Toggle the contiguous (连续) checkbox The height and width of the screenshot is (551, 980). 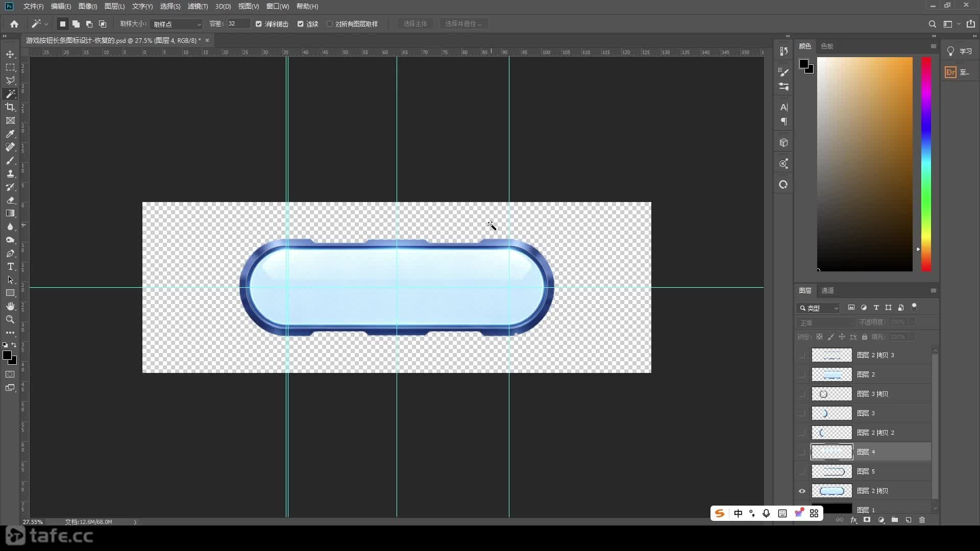[301, 24]
